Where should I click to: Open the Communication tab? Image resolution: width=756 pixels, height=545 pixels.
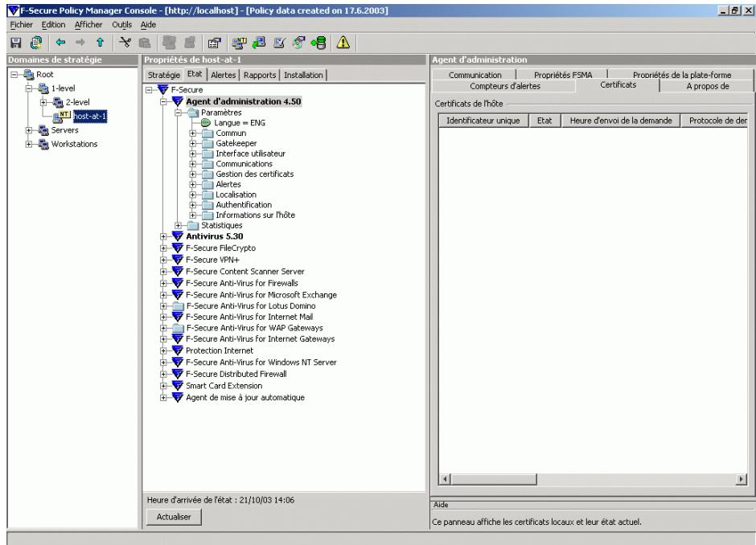point(475,75)
